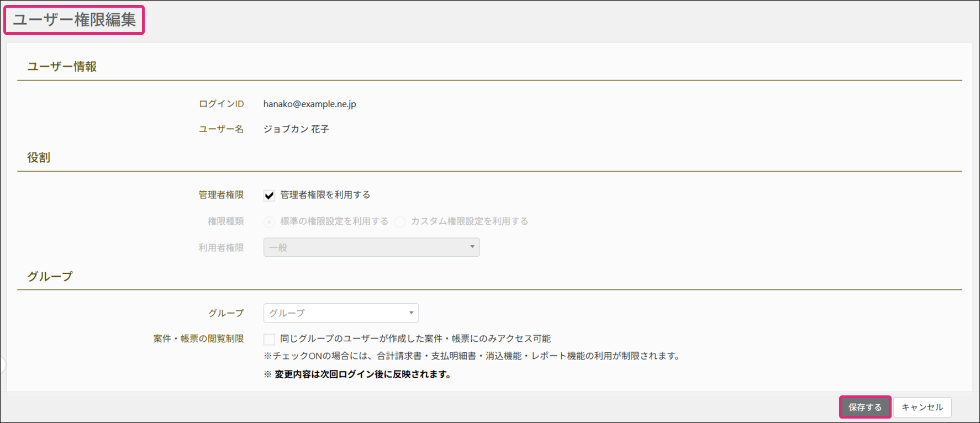
Task: Click the 利用者権限 field label
Action: point(221,248)
